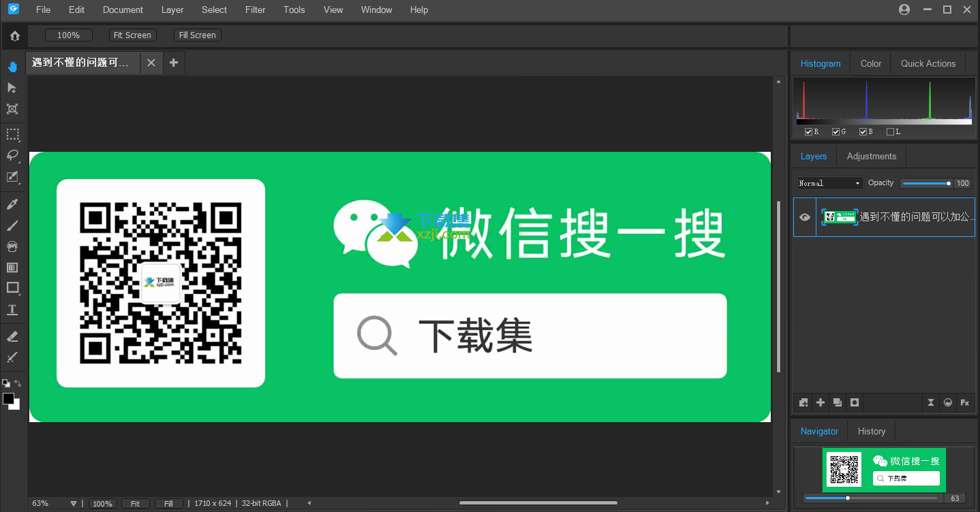The height and width of the screenshot is (512, 980).
Task: Open the Layer menu
Action: pyautogui.click(x=172, y=10)
